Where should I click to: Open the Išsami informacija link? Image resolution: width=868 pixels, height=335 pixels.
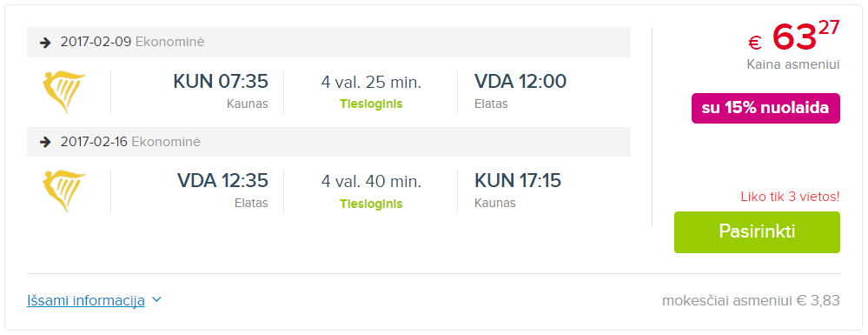click(86, 300)
